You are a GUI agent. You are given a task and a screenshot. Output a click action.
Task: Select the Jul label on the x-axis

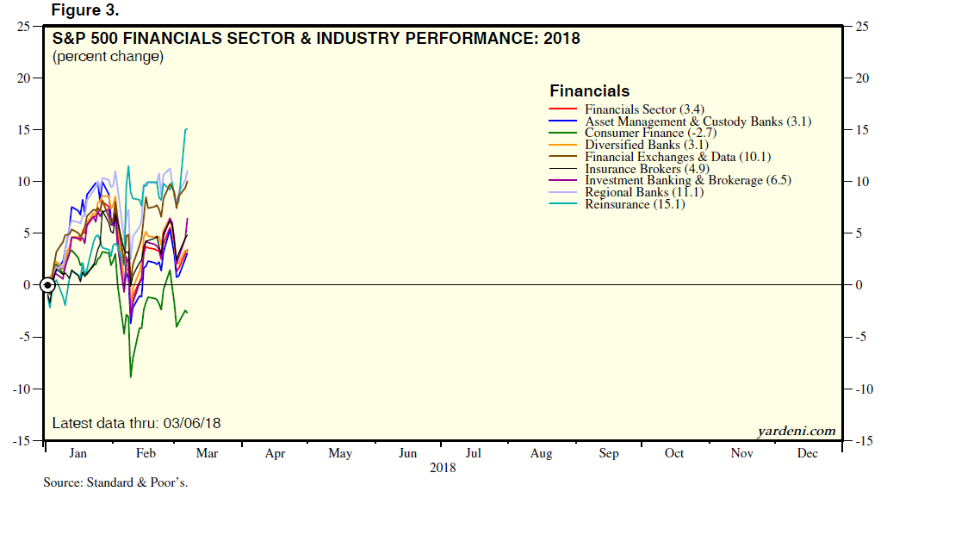click(473, 454)
